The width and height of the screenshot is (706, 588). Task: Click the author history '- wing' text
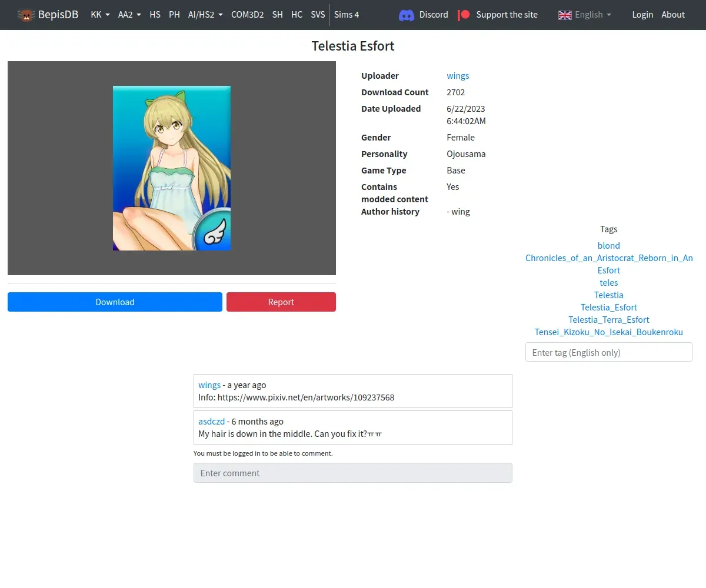[458, 212]
